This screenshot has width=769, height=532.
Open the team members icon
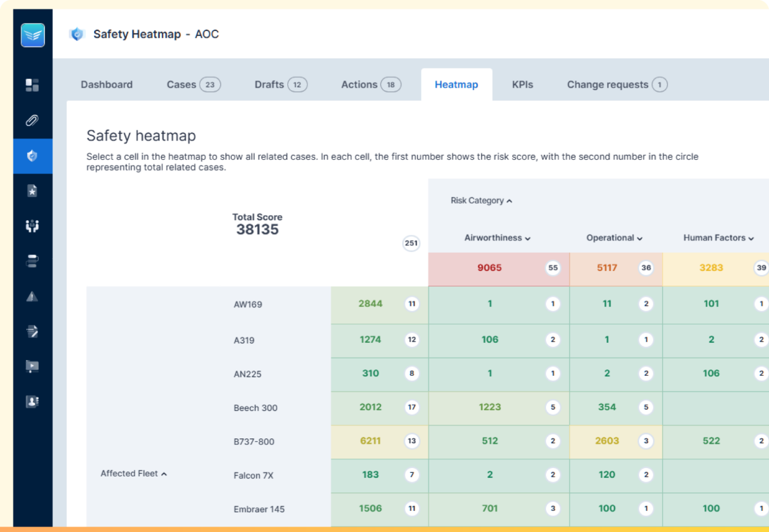pos(33,226)
